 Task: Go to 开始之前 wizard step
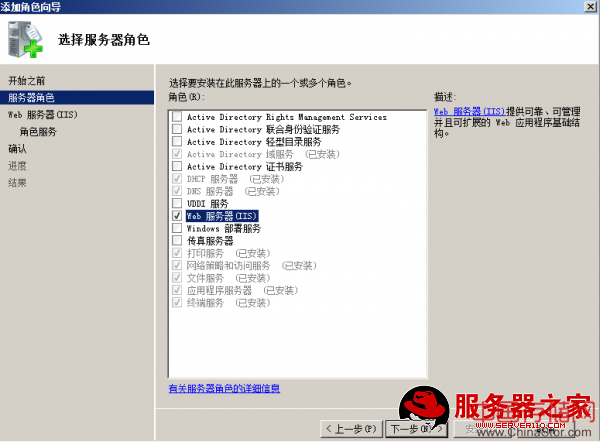[x=27, y=80]
